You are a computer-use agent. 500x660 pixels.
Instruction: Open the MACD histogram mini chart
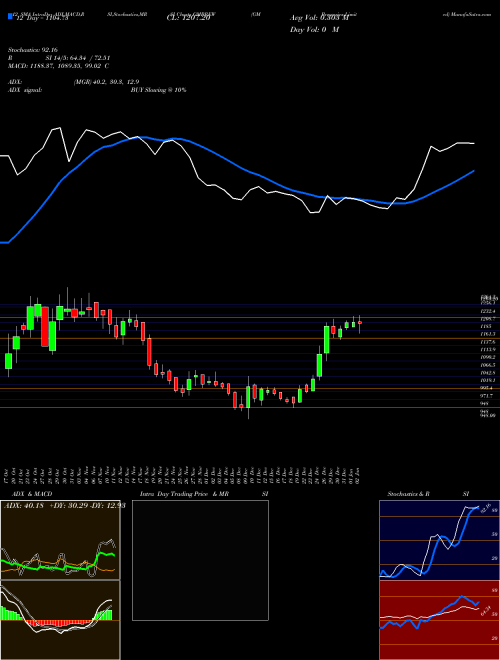click(60, 620)
